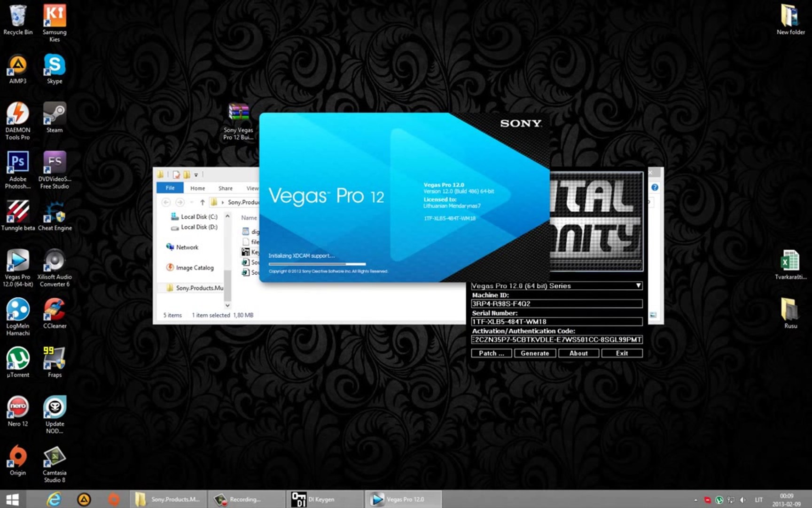
Task: Select the LogMeIn Hamachi desktop icon
Action: click(18, 317)
